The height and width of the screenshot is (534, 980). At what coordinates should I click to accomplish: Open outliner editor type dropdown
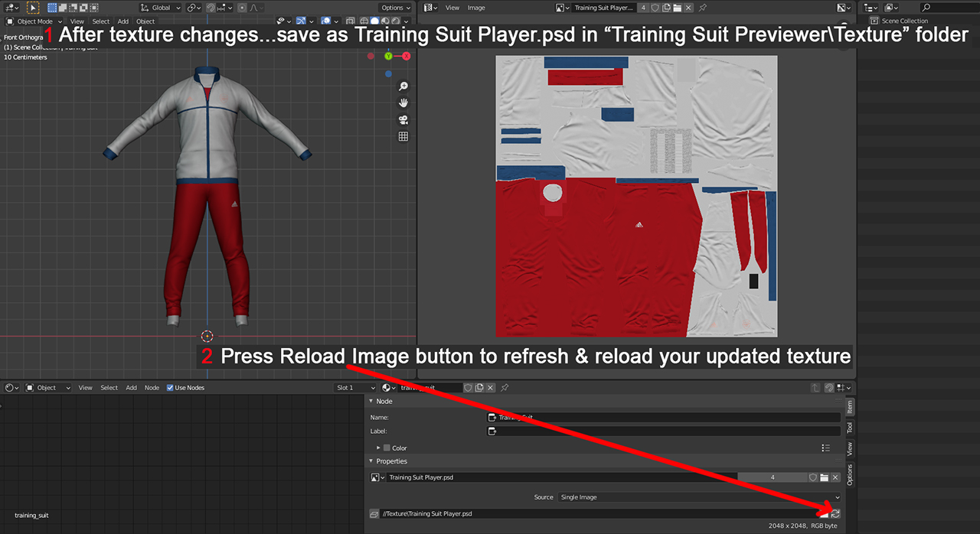pyautogui.click(x=871, y=8)
